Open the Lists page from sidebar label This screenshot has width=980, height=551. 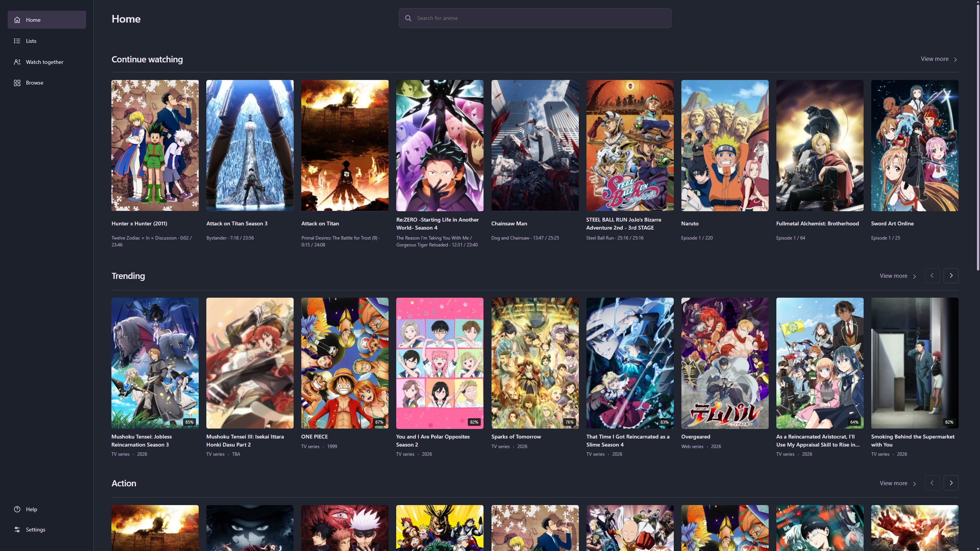[31, 41]
